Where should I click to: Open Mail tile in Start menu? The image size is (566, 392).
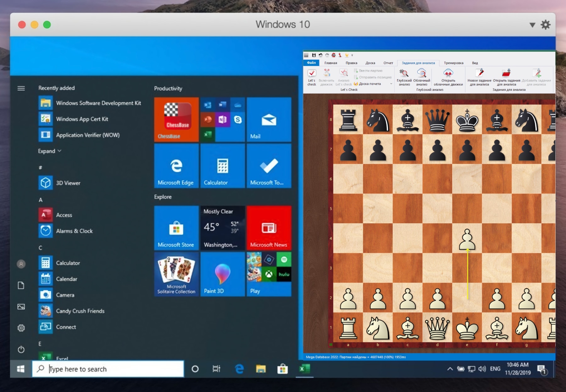point(269,120)
